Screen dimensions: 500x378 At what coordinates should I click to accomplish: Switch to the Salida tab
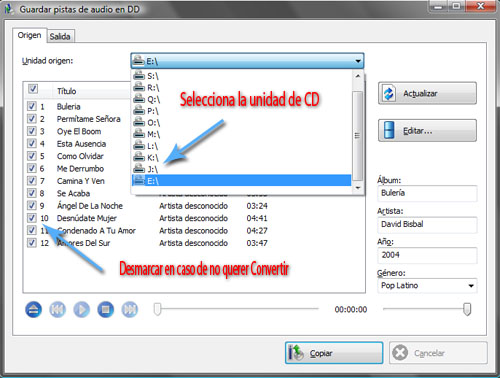(60, 36)
